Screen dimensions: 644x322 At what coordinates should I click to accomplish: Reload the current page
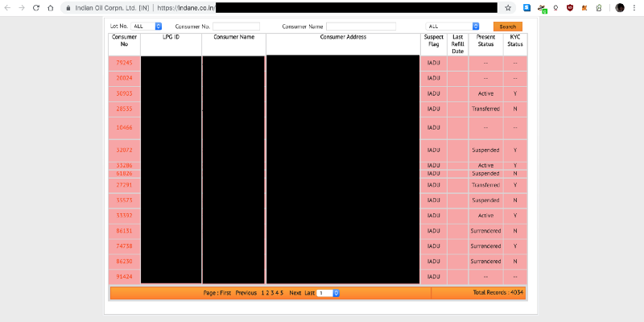(35, 7)
